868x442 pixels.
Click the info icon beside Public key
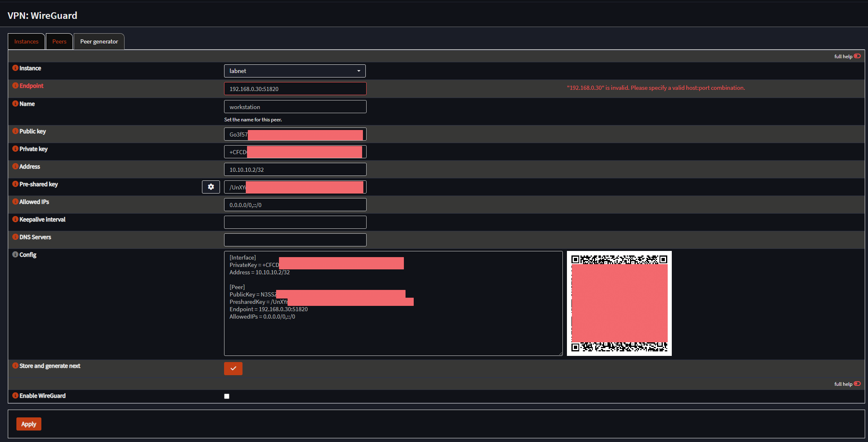click(15, 131)
